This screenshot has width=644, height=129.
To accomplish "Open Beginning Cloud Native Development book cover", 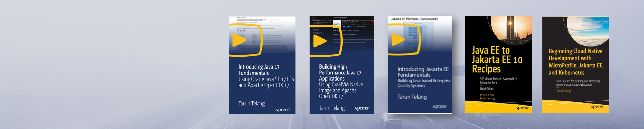I will click(575, 64).
